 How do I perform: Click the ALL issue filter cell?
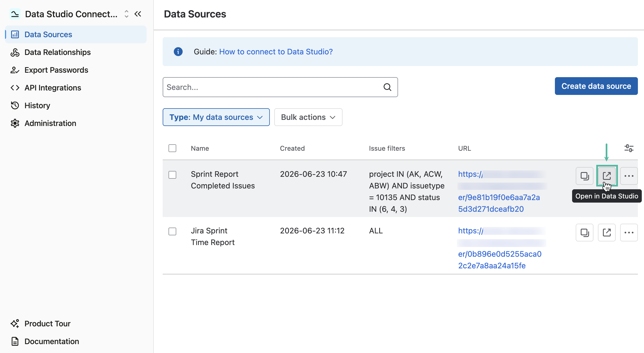coord(376,231)
